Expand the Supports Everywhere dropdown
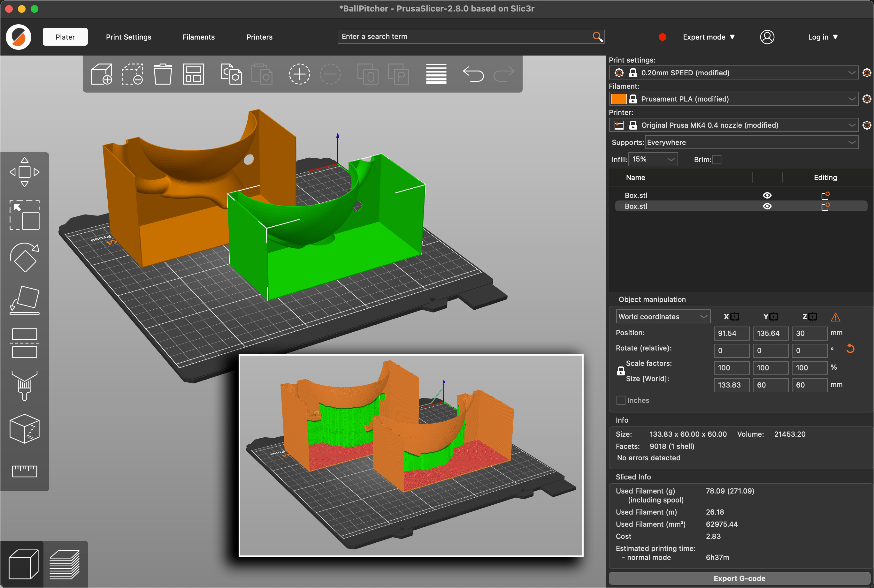Image resolution: width=874 pixels, height=588 pixels. (751, 142)
